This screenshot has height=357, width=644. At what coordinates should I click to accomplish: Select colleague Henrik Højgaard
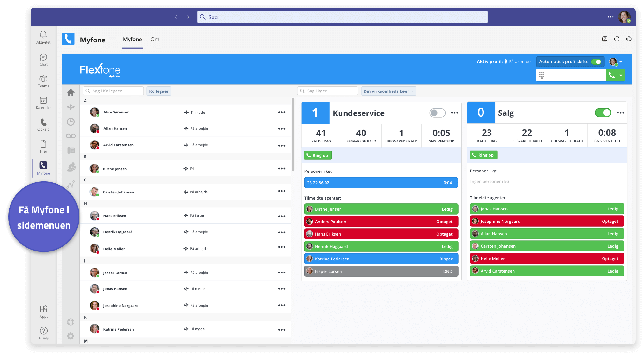pyautogui.click(x=185, y=232)
